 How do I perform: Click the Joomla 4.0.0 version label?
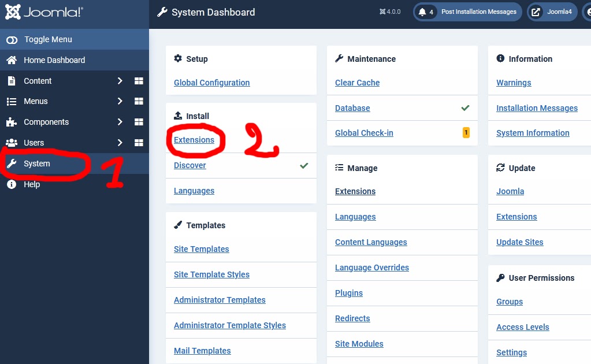pos(390,12)
